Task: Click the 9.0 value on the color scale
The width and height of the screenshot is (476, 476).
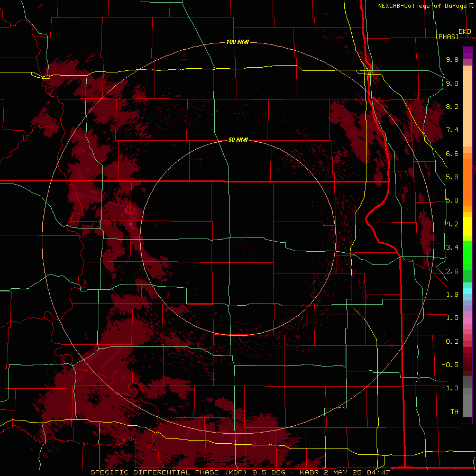Action: click(x=452, y=83)
